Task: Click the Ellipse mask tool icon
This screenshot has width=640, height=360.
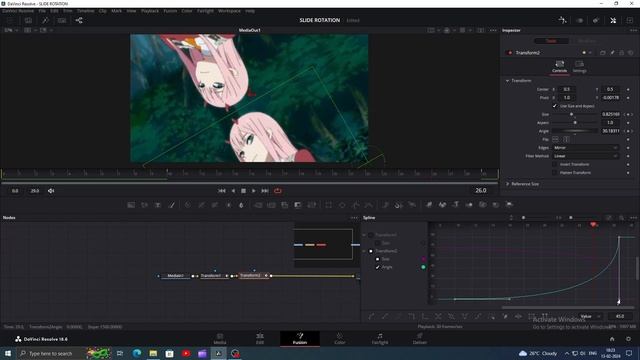Action: pos(342,205)
